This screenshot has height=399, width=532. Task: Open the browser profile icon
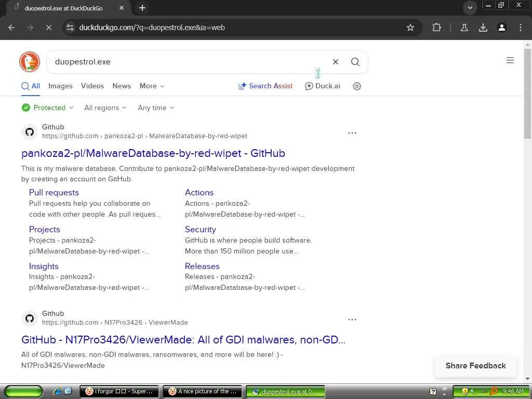(x=501, y=28)
